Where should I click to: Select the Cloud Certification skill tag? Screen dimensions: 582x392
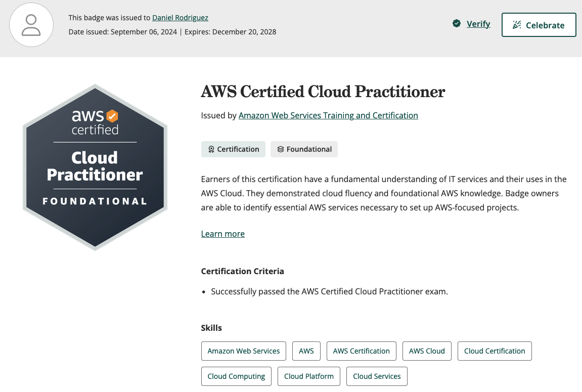[495, 351]
